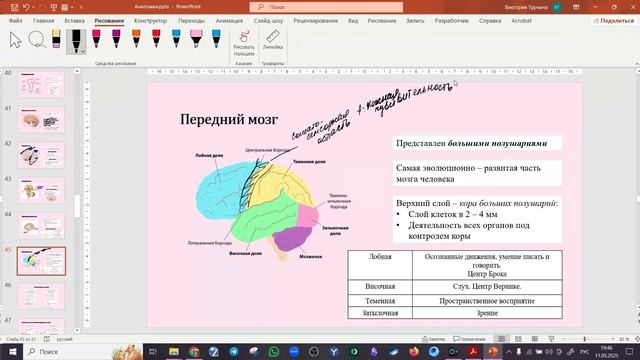Open the ribbon display options icon
Image resolution: width=640 pixels, height=360 pixels.
576,7
